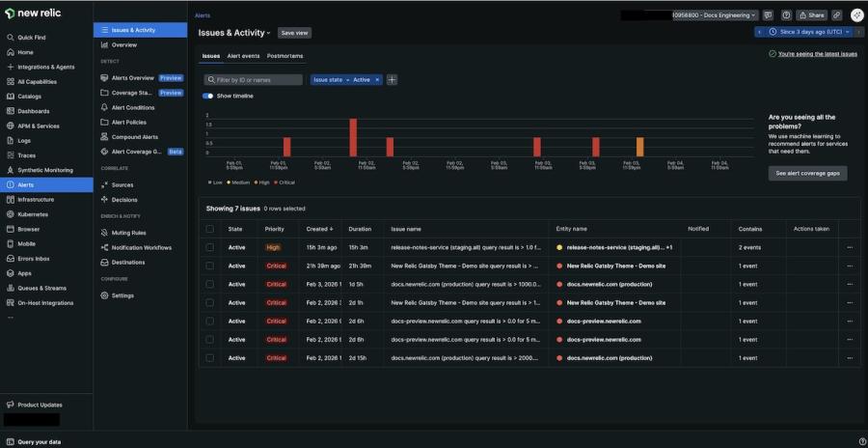Select the Issues tab

tap(210, 56)
